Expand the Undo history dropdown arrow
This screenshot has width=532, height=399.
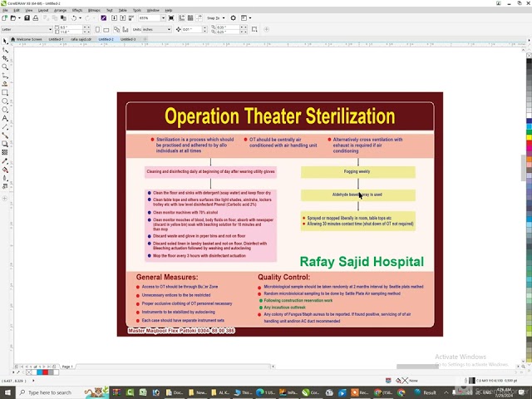pyautogui.click(x=80, y=18)
